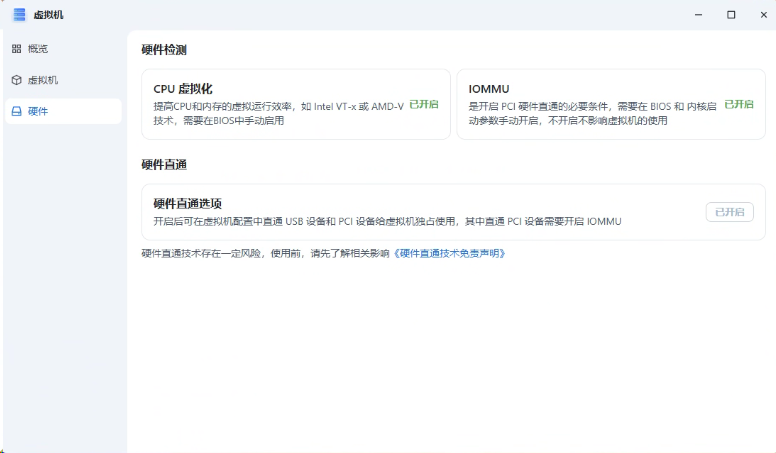776x453 pixels.
Task: Click the 虚拟机 cube icon in sidebar
Action: [x=16, y=80]
